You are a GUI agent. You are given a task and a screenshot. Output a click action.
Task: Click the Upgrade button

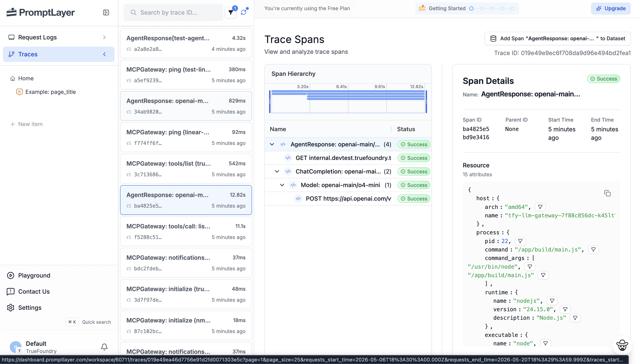click(x=610, y=8)
